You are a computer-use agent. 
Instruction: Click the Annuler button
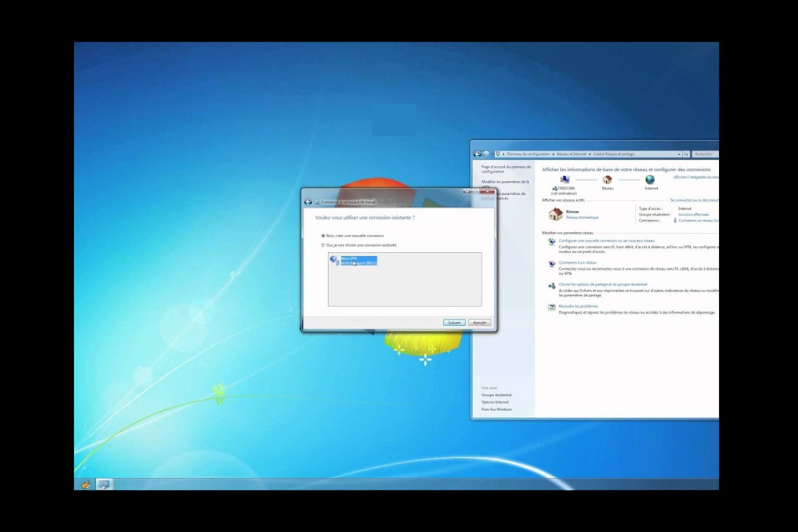[480, 323]
